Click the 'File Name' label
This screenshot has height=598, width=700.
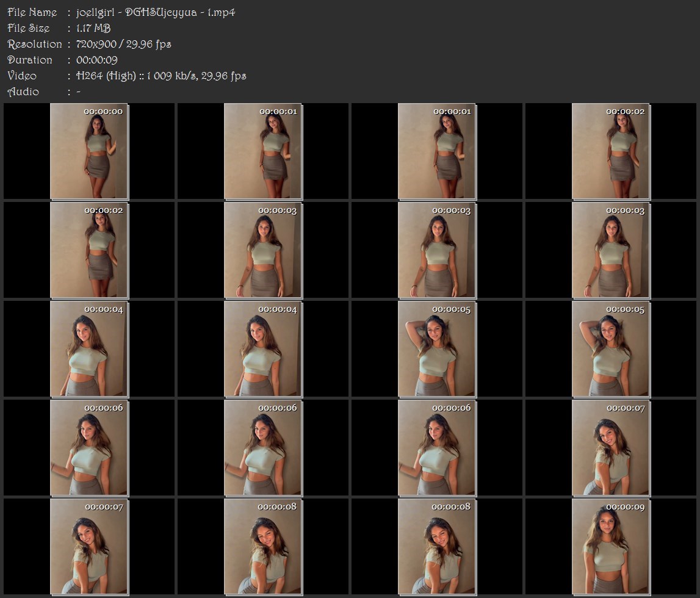pos(32,12)
